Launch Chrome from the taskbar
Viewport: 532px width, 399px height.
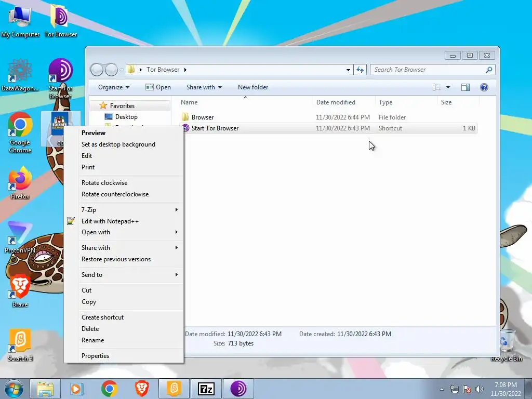pyautogui.click(x=109, y=389)
